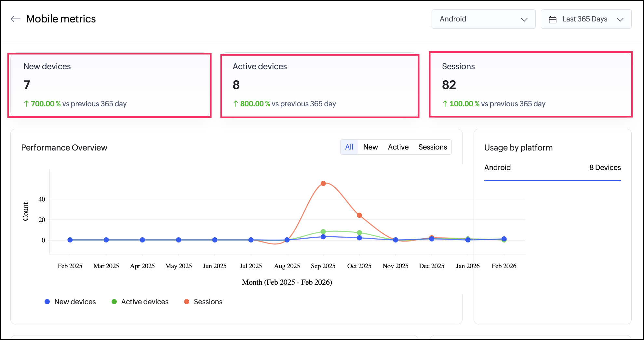
Task: Toggle Active devices series in chart legend
Action: point(140,302)
